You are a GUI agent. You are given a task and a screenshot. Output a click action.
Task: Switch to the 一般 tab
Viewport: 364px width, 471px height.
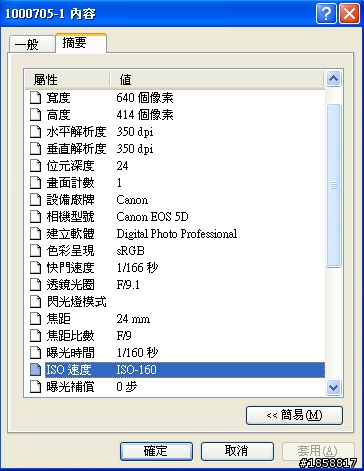[x=32, y=44]
